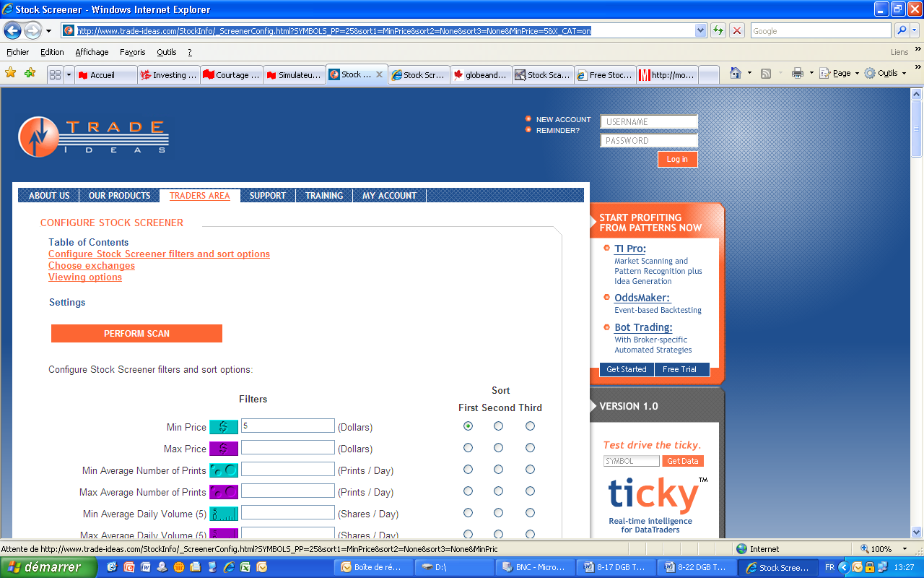Open the TRADERS AREA nav tab
Screen dimensions: 924x578
coord(200,196)
